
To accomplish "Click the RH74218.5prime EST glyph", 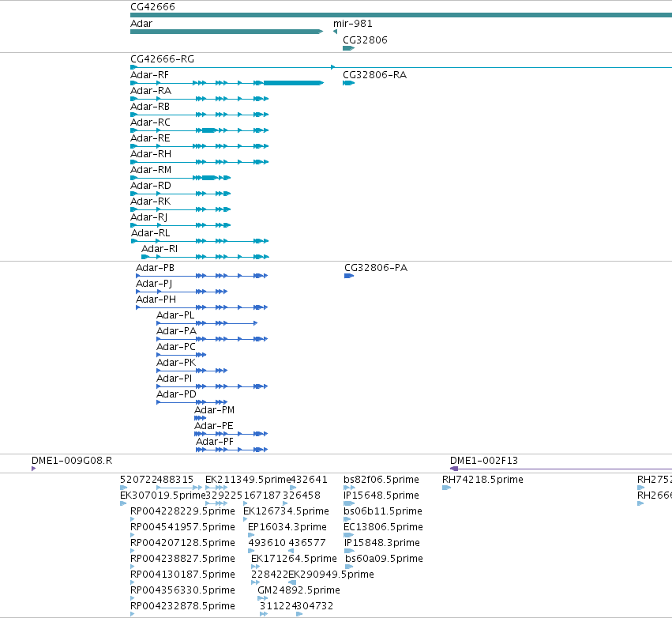I will [446, 488].
